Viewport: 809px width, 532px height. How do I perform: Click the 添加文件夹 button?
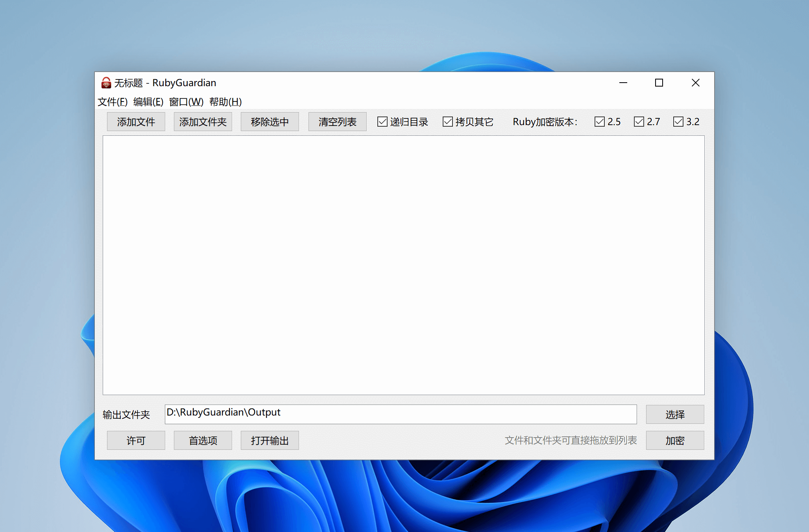[x=203, y=122]
